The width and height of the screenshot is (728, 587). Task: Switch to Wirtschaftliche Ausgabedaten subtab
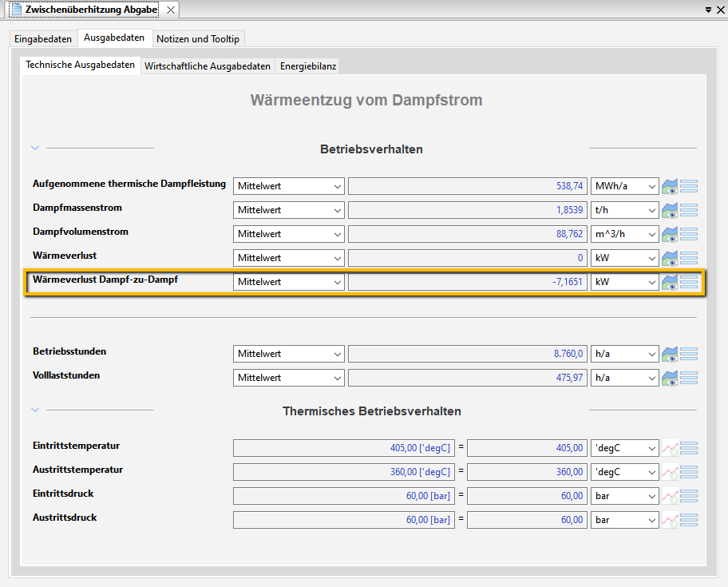[208, 66]
